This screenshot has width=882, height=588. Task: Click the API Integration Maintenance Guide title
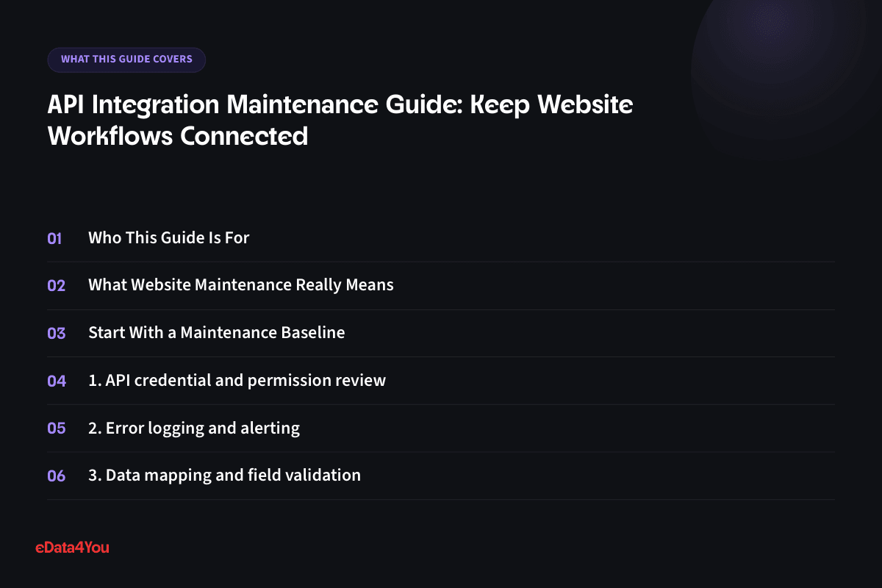(x=340, y=121)
